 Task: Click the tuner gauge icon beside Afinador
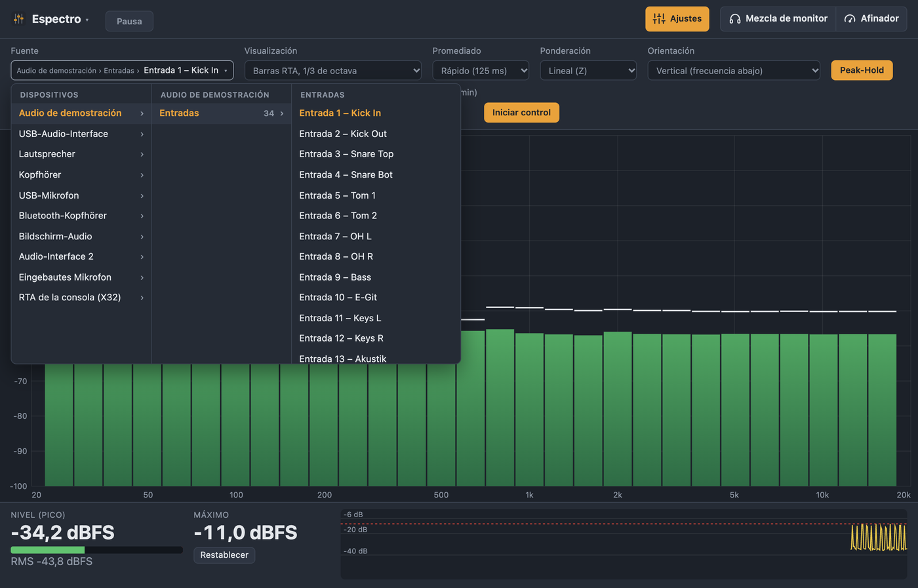pos(850,19)
